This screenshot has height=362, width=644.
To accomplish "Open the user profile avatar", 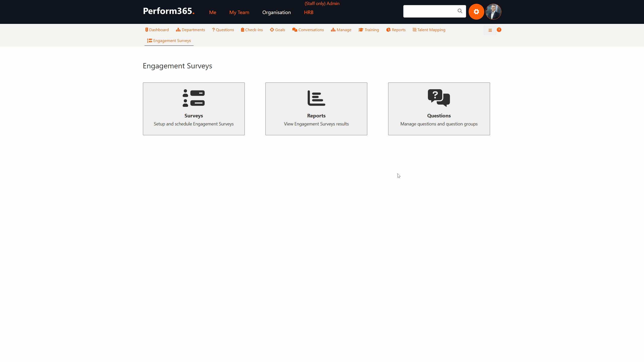I will point(493,12).
